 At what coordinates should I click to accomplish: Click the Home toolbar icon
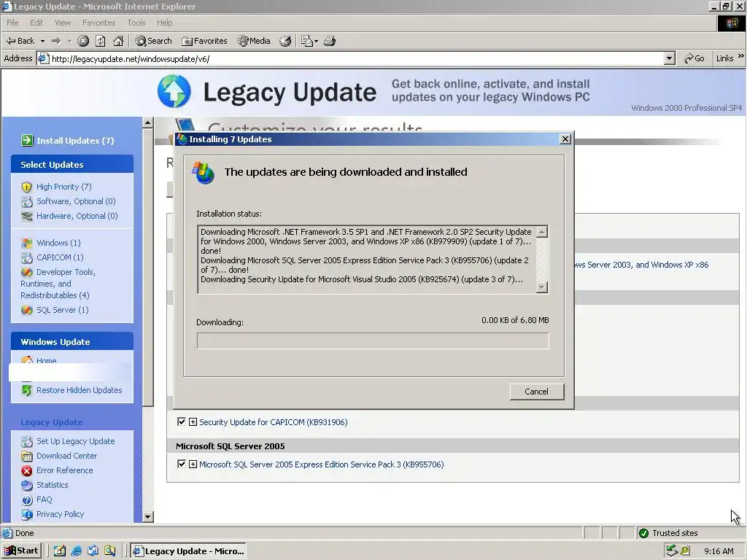(118, 41)
